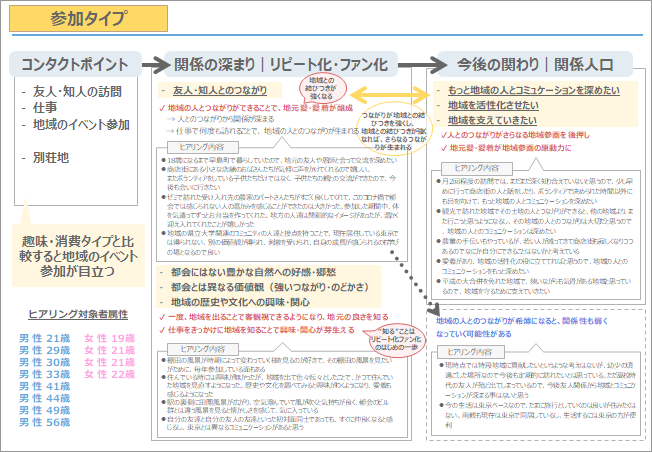Select the 地域の歴史や文化への興味・関心 line
Viewport: 652px width, 452px height.
pos(240,302)
